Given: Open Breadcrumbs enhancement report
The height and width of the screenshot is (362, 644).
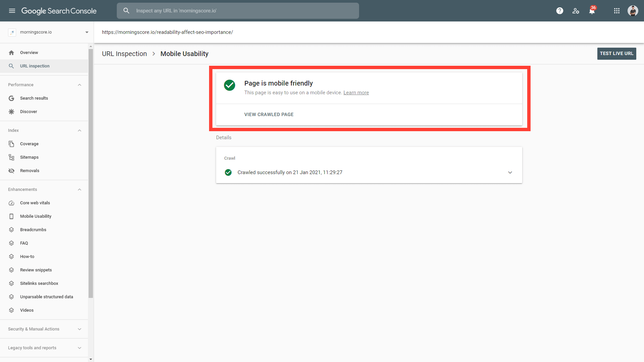Looking at the screenshot, I should [44, 230].
